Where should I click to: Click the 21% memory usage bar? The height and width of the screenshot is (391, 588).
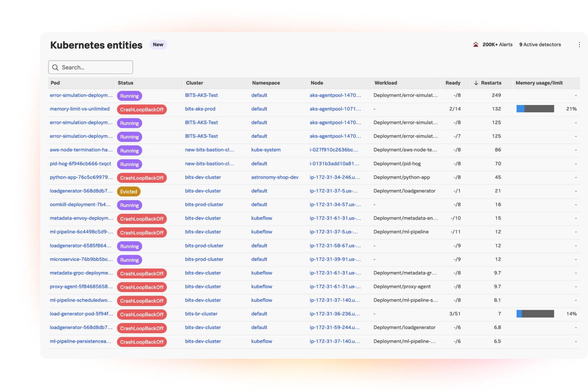535,109
